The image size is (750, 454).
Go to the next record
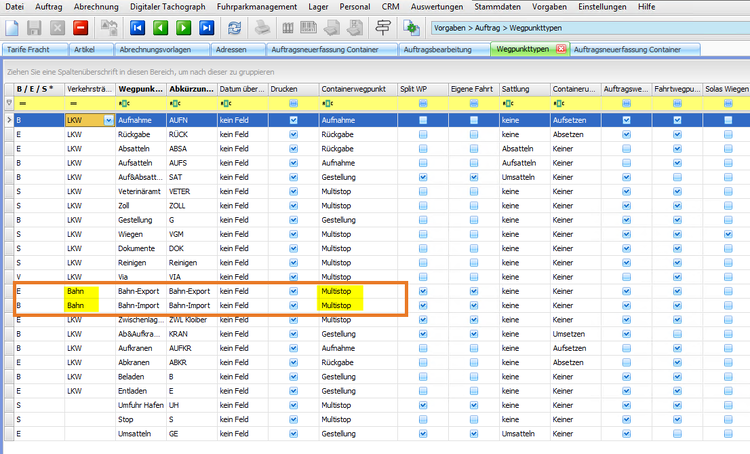point(183,27)
